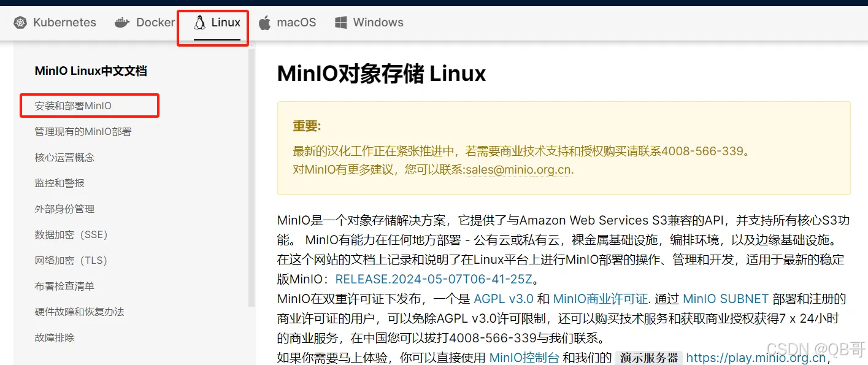Click the Linux penguin icon
Viewport: 868px width, 365px height.
pos(199,23)
